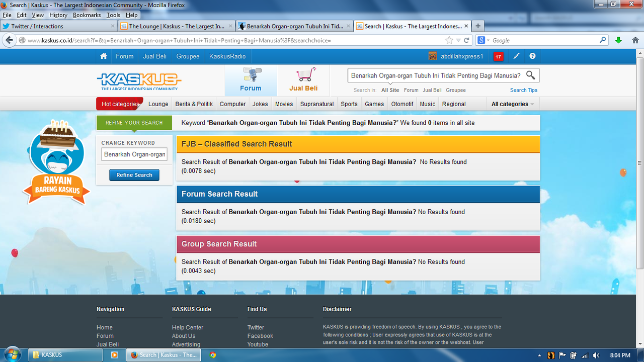This screenshot has height=362, width=644.
Task: Click the network signal tray icon
Action: tap(585, 355)
